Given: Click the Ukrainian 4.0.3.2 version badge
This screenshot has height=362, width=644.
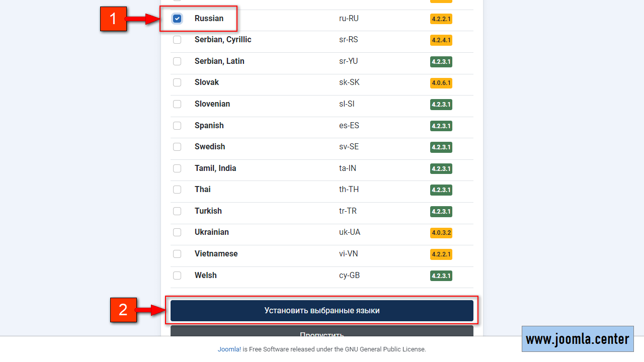Looking at the screenshot, I should click(x=441, y=233).
